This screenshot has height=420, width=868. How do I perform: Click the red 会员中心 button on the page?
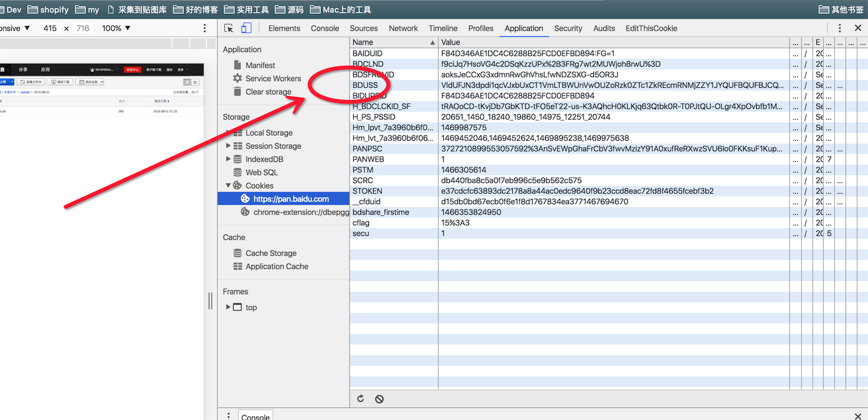coord(132,69)
